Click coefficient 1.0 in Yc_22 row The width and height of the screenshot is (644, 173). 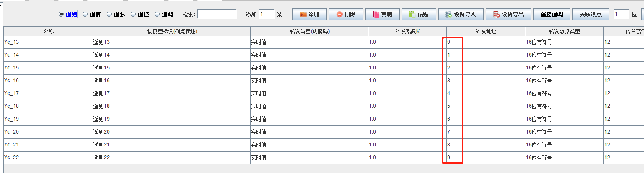(x=407, y=158)
